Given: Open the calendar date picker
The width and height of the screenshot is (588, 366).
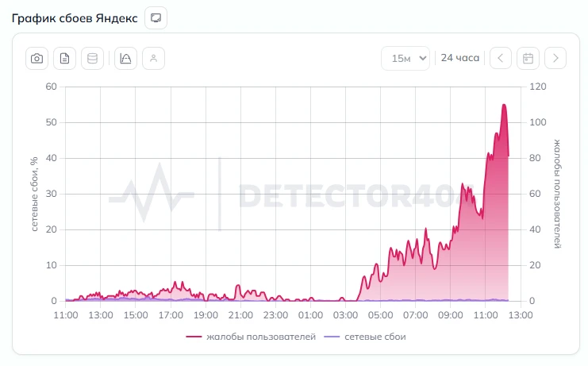Looking at the screenshot, I should click(528, 58).
